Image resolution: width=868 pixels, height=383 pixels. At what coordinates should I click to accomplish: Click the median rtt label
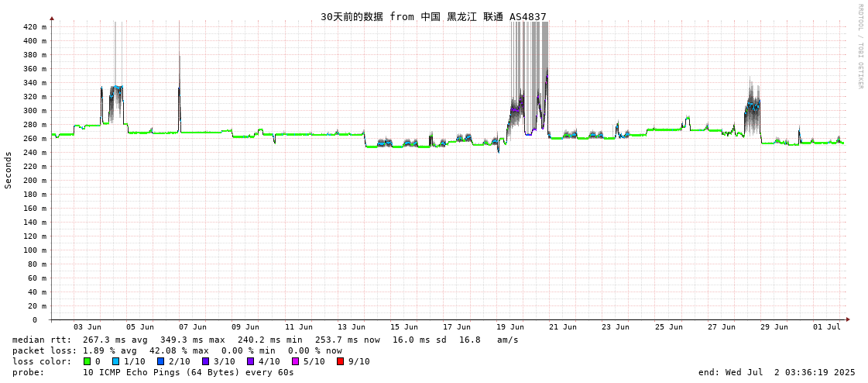click(42, 340)
